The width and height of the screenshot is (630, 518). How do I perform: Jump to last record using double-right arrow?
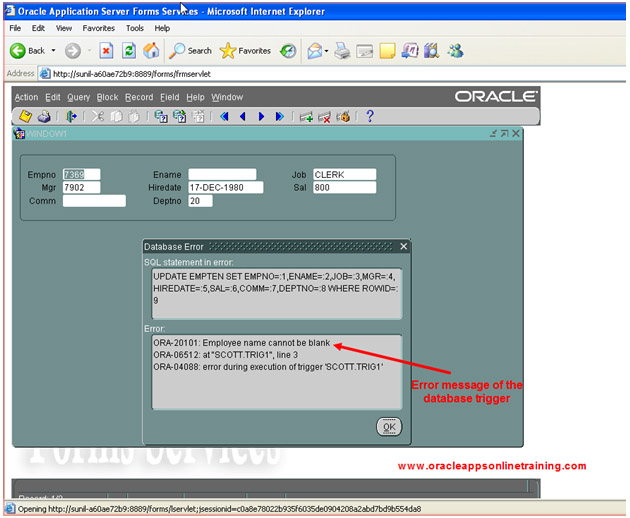click(x=280, y=117)
